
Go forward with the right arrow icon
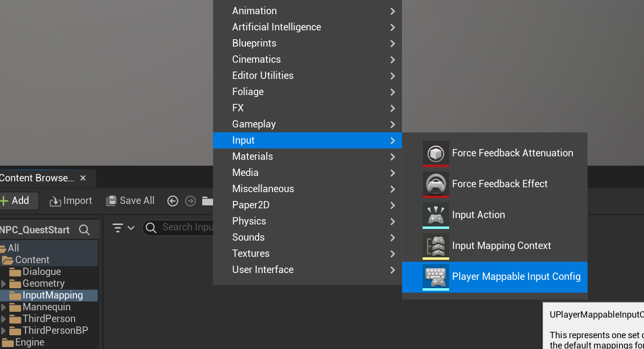click(x=190, y=201)
